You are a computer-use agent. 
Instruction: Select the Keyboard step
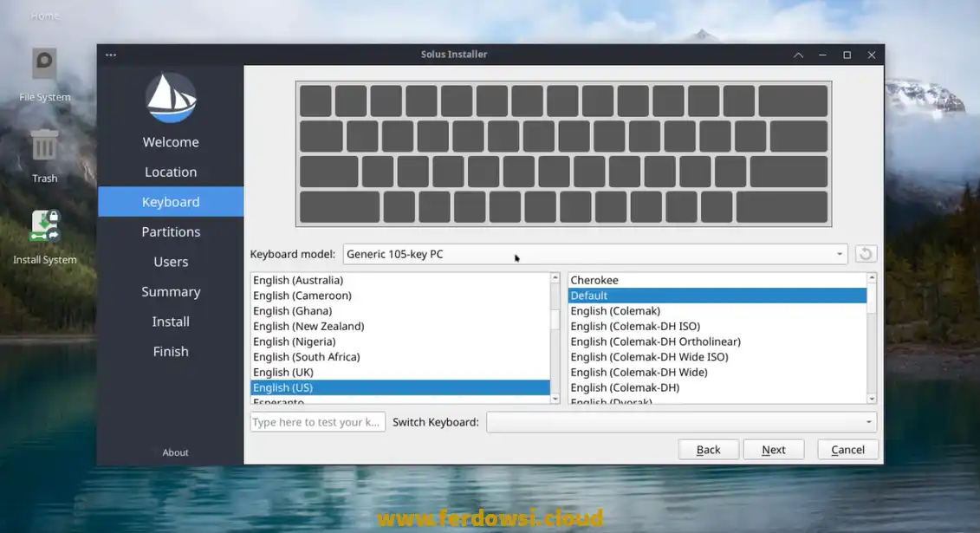(171, 202)
